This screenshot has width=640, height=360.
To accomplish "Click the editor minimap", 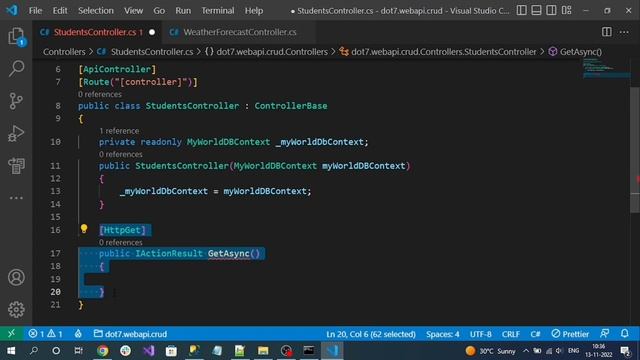I will [x=606, y=69].
